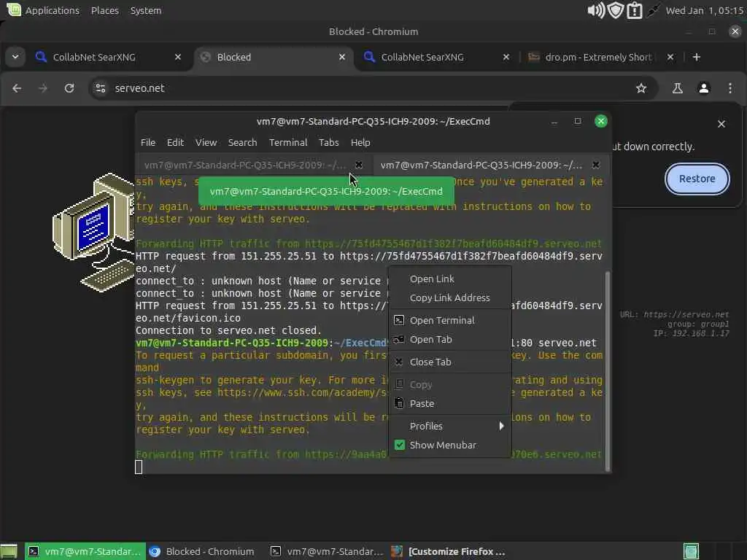Close the dro.pm tab
This screenshot has width=747, height=560.
(670, 57)
